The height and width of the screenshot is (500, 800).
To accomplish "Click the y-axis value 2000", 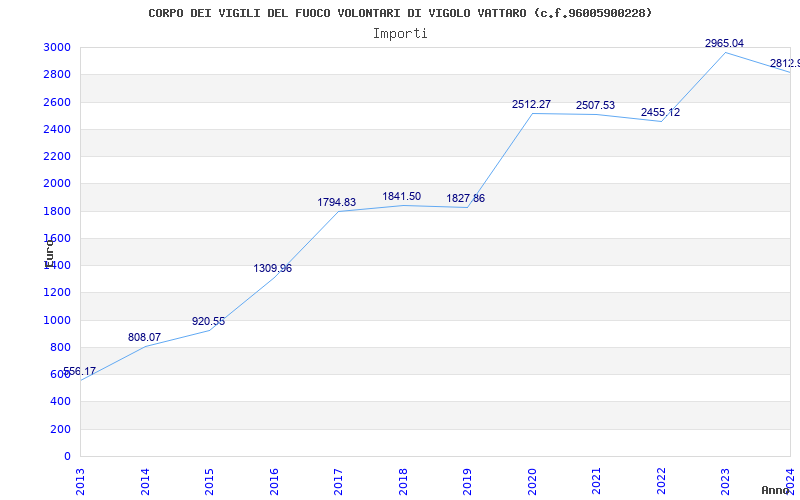I will [x=57, y=184].
